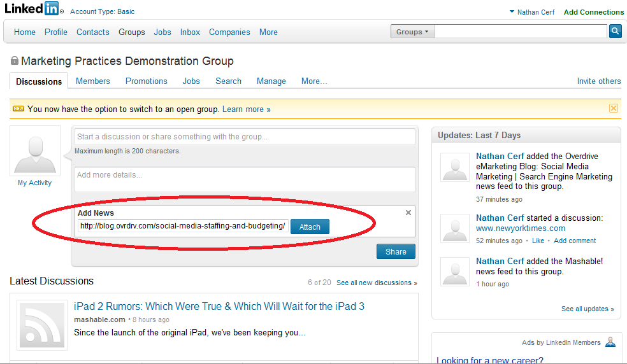Click Looking for a new career? ad link
627x364 pixels.
490,360
